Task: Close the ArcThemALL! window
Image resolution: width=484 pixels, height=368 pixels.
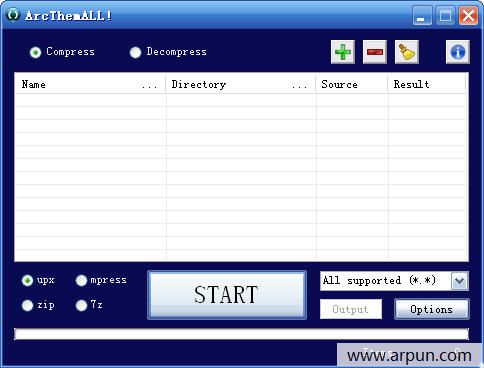Action: 468,15
